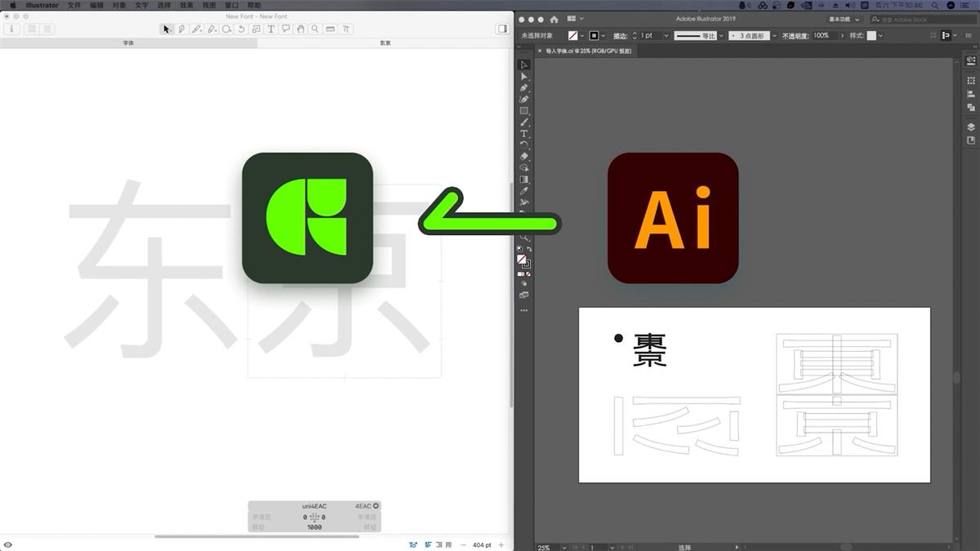980x551 pixels.
Task: Toggle the Glyphs right sidebar panel
Action: click(501, 29)
